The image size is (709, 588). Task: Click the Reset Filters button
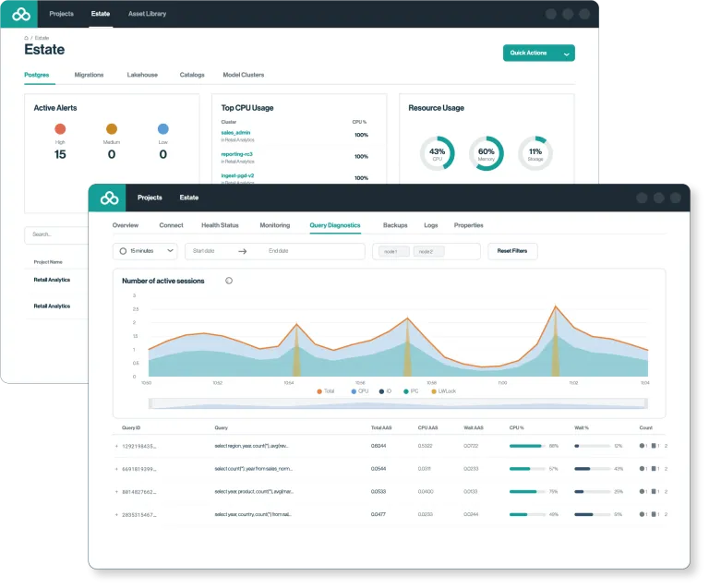(512, 251)
